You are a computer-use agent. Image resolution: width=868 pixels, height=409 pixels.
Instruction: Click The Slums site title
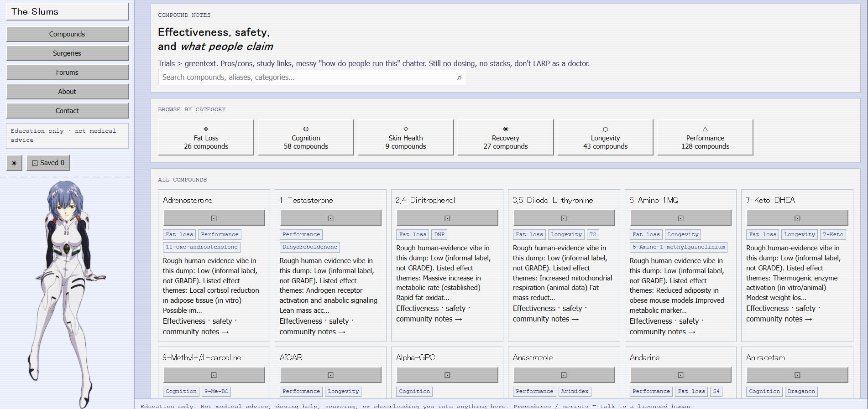pos(67,12)
